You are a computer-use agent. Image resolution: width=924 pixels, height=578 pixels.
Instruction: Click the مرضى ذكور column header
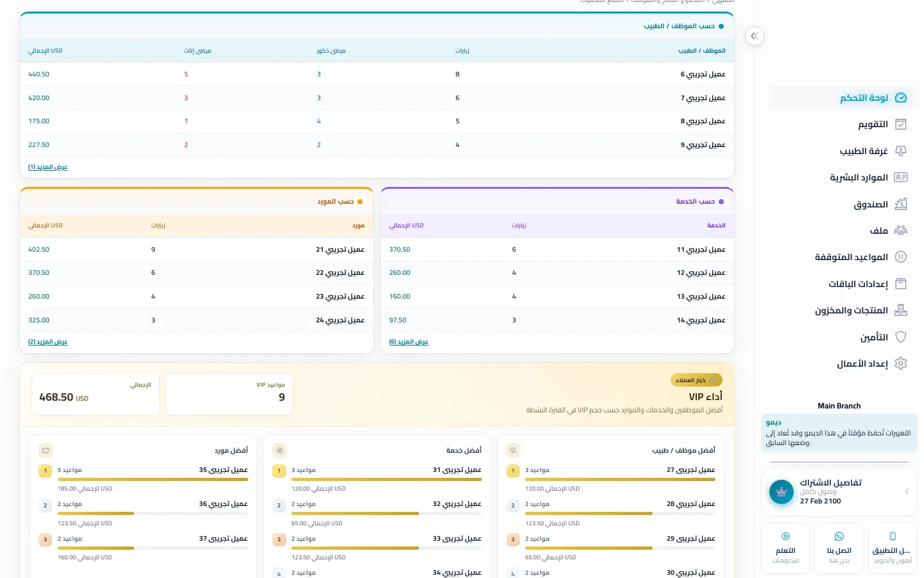point(331,51)
